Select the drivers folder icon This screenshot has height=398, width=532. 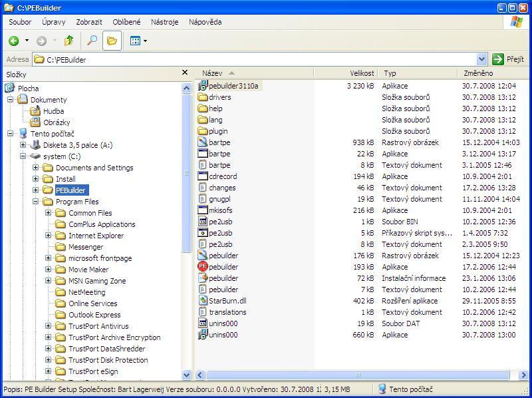tap(203, 97)
